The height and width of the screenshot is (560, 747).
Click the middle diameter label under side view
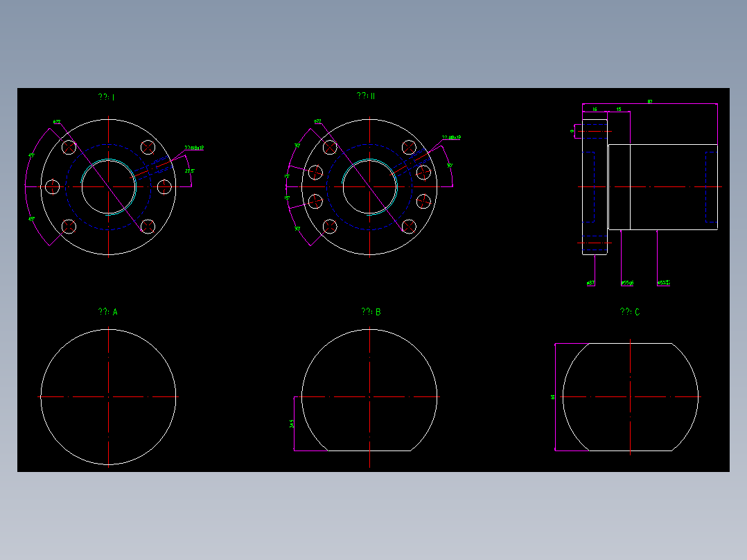[x=627, y=283]
